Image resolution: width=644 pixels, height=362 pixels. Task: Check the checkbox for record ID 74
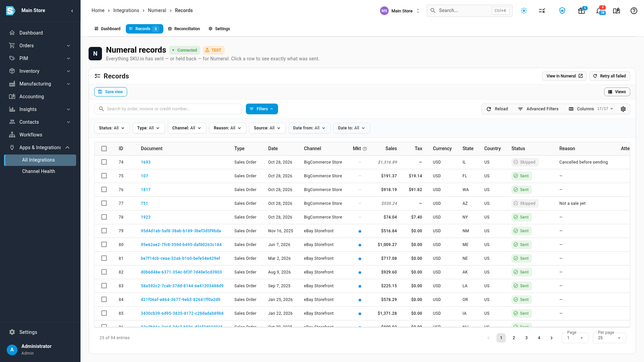click(x=104, y=162)
